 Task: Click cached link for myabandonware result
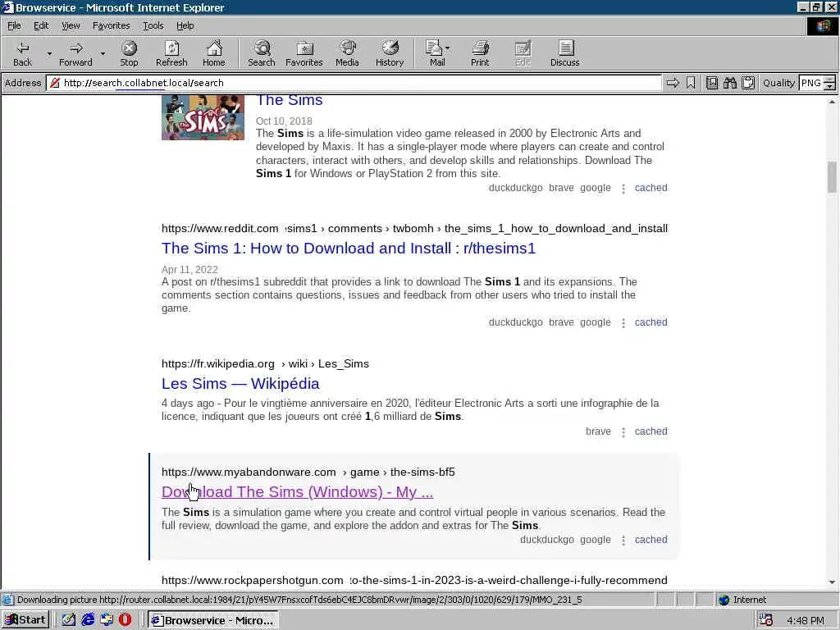pyautogui.click(x=651, y=540)
